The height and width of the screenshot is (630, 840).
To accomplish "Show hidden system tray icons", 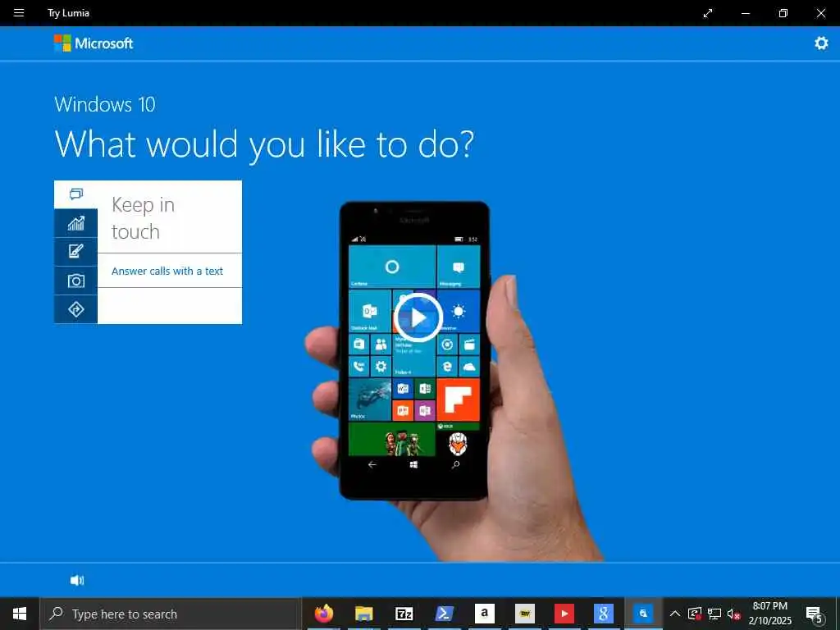I will (675, 614).
